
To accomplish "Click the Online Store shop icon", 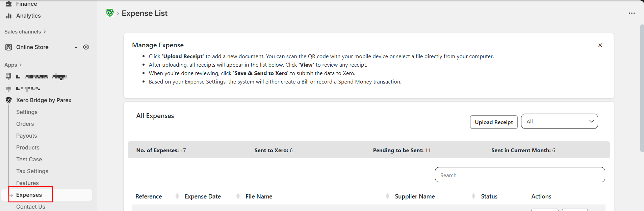I will 9,47.
